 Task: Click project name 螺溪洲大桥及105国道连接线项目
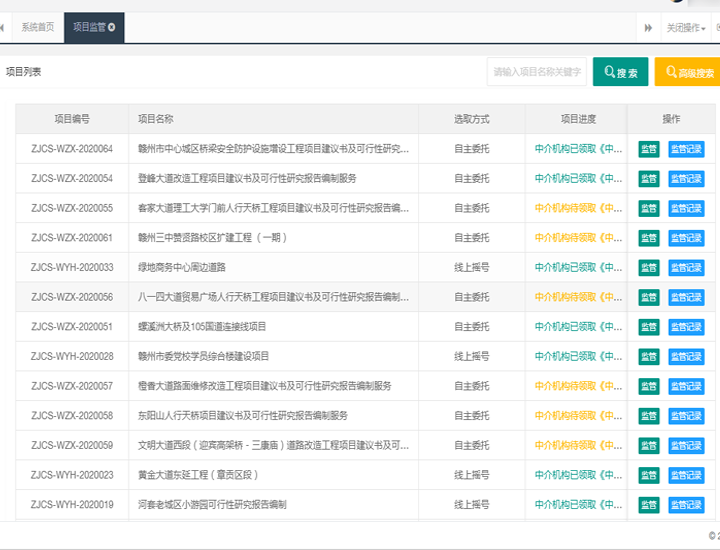click(202, 326)
